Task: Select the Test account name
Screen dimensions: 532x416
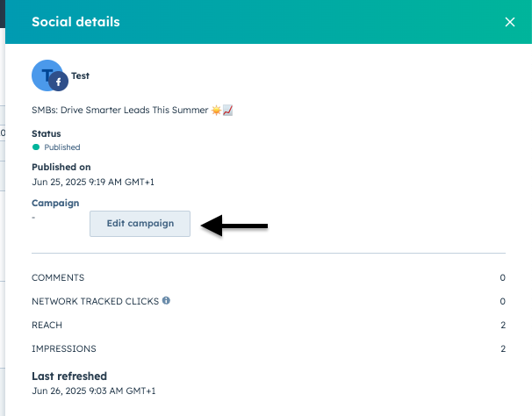Action: 81,75
